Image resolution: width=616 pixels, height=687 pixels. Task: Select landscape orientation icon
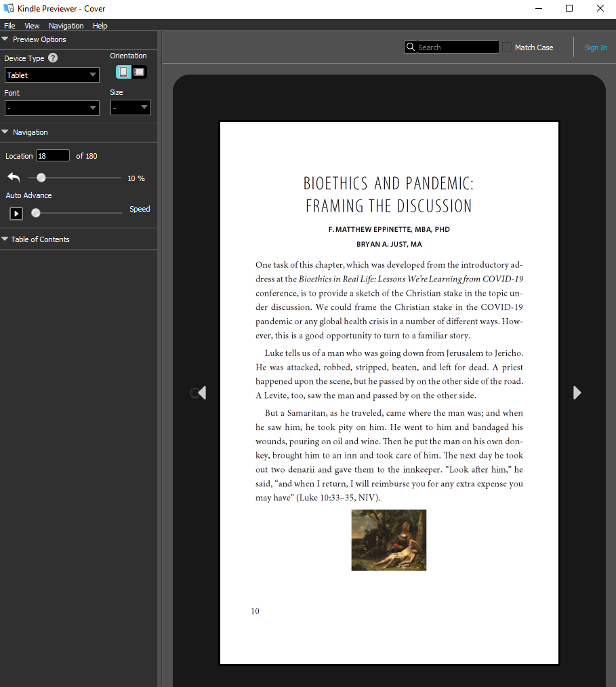pos(139,72)
